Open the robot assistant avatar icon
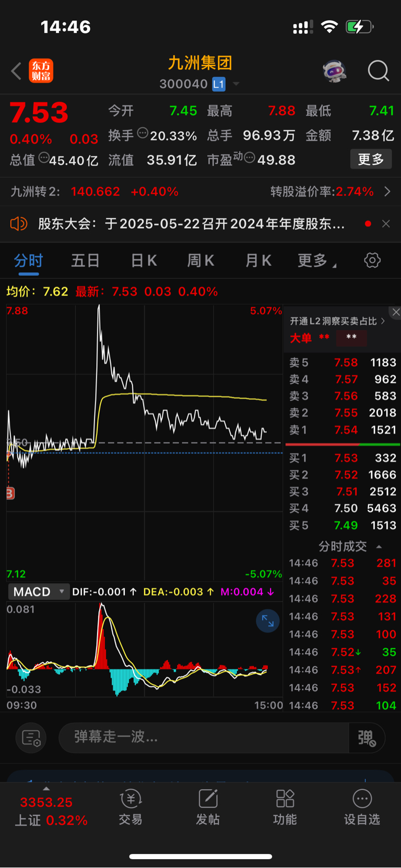The width and height of the screenshot is (401, 868). [x=335, y=71]
